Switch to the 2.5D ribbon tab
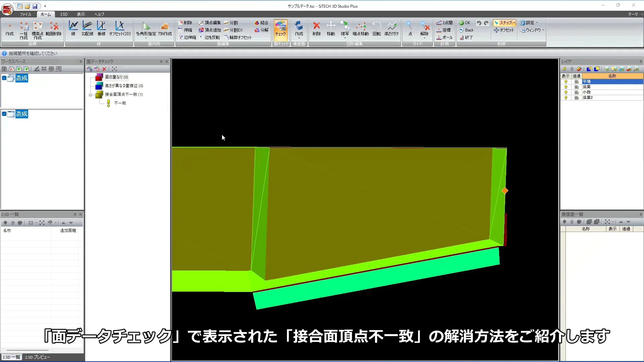This screenshot has height=362, width=644. click(63, 14)
